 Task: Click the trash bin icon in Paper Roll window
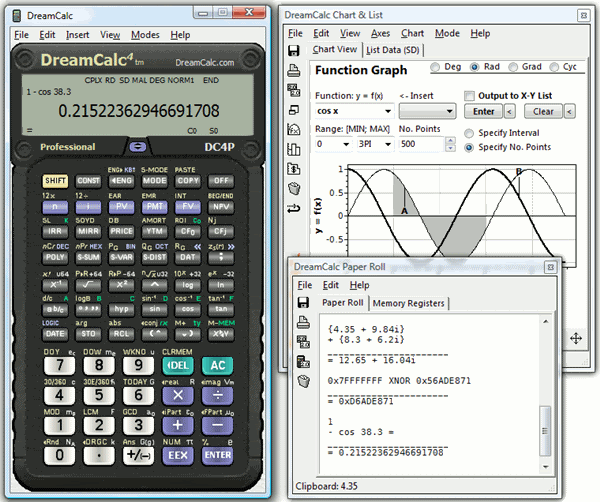point(303,381)
